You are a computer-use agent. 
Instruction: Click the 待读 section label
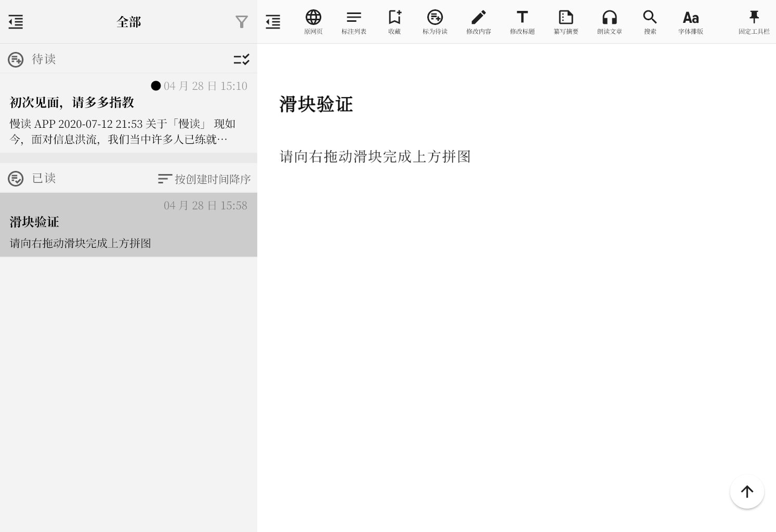44,59
